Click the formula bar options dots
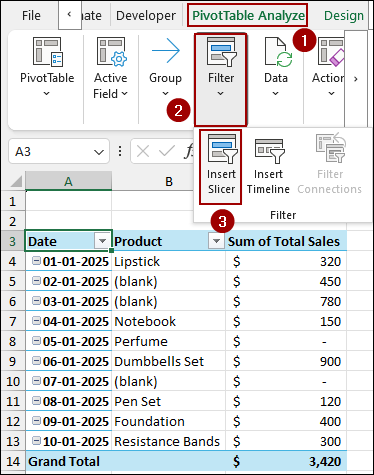This screenshot has width=374, height=475. 120,151
